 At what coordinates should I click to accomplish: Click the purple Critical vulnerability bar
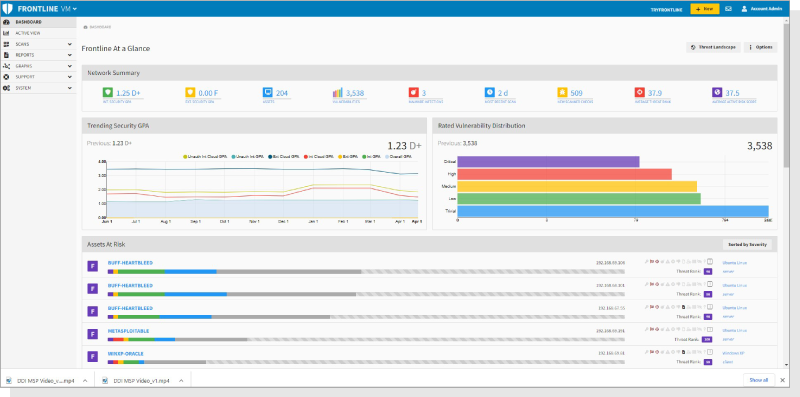[548, 162]
